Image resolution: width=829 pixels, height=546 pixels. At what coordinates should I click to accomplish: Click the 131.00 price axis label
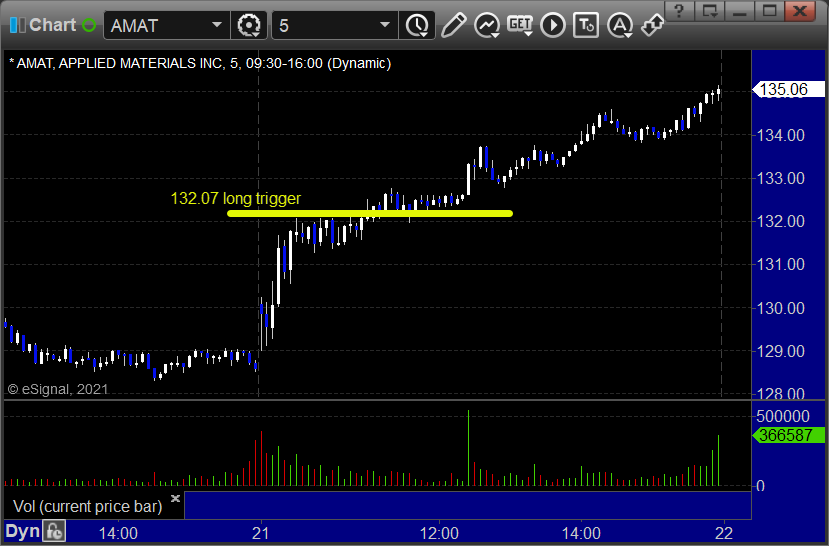(x=780, y=264)
